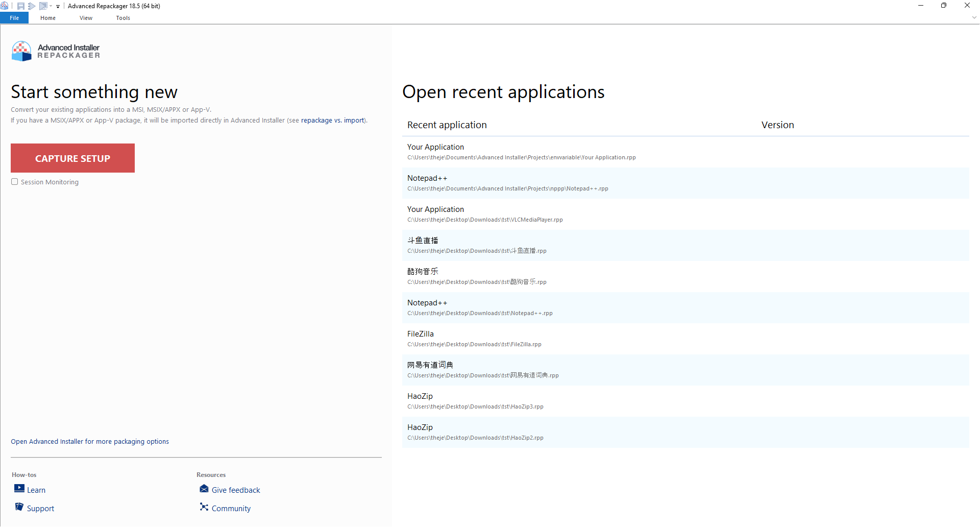Restore down the application window
The width and height of the screenshot is (980, 527).
click(944, 6)
